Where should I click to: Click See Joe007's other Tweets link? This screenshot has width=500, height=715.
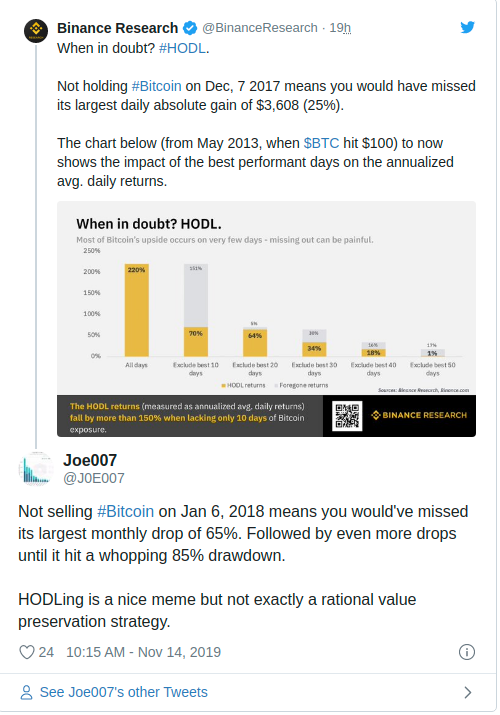click(124, 692)
